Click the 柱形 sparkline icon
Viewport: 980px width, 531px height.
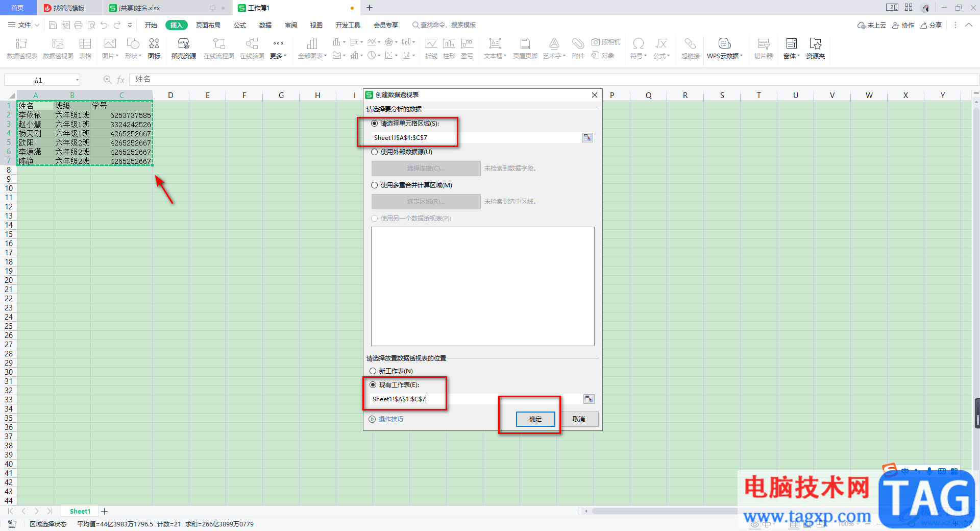[449, 49]
